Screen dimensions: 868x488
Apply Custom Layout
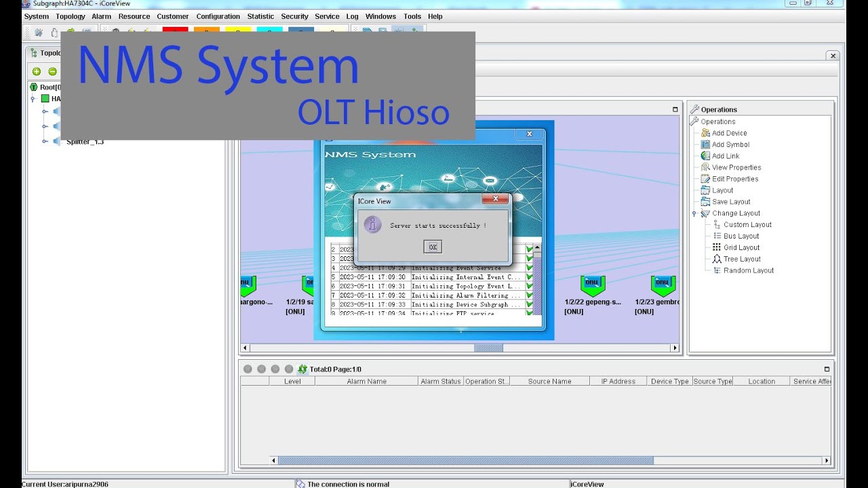747,225
